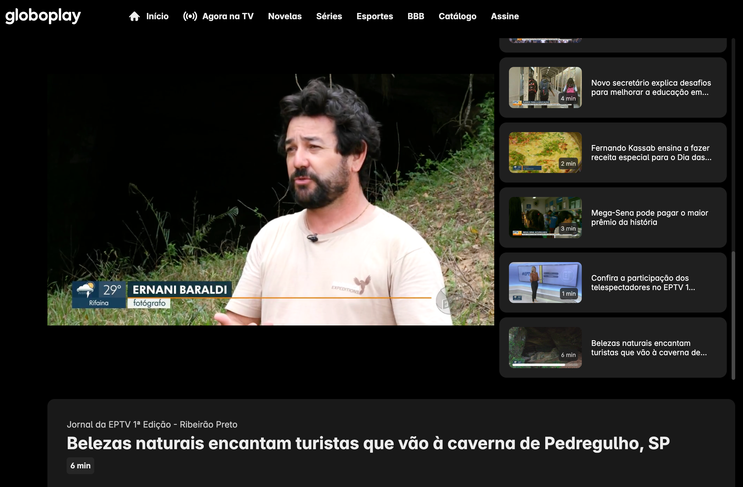This screenshot has width=743, height=487.
Task: Select playlist title 'Belezas naturais encantam turistas'
Action: click(x=649, y=348)
